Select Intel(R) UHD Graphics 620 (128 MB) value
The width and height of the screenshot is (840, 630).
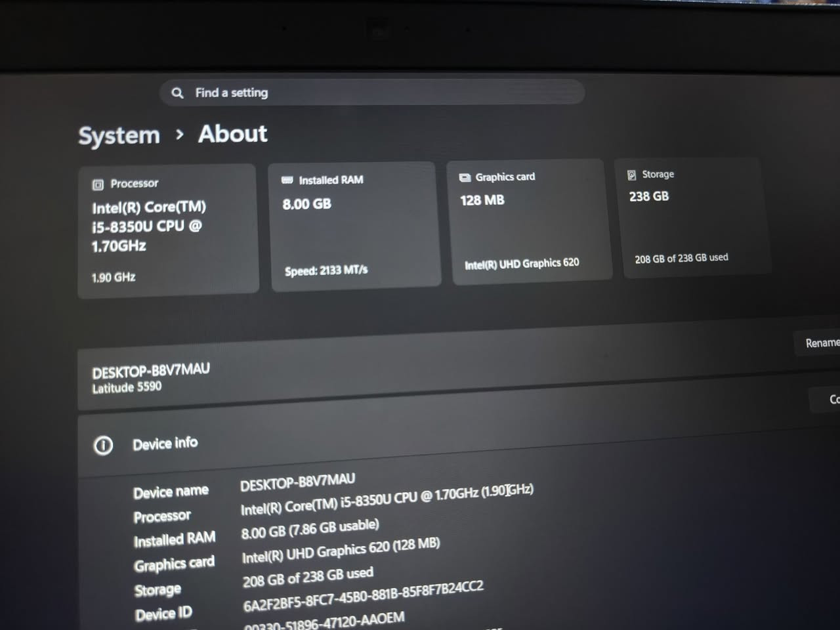[341, 551]
